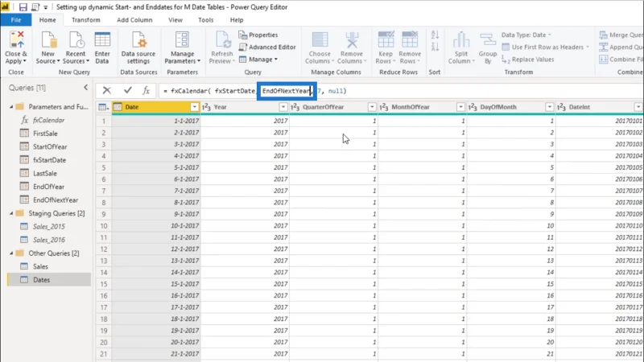Select the EndOfYear query
Screen dimensions: 644x362
pos(48,187)
